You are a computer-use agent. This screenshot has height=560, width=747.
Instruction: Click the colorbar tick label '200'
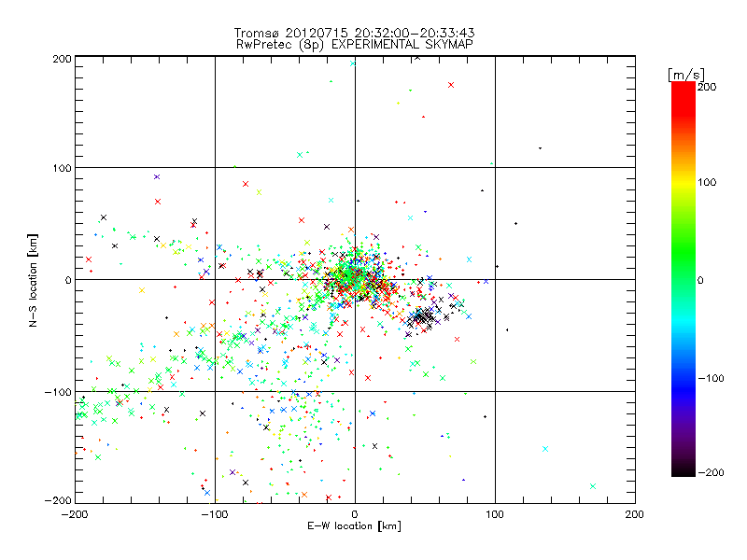[x=707, y=87]
